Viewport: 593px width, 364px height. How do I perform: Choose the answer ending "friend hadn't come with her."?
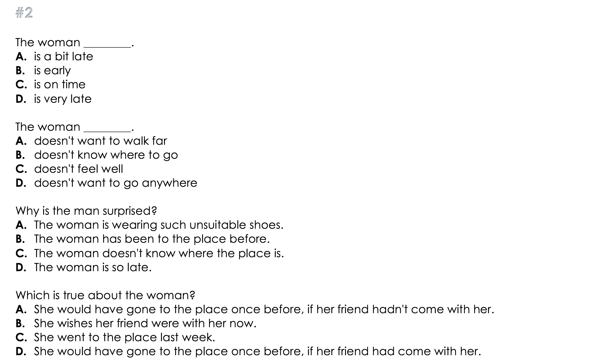(264, 309)
